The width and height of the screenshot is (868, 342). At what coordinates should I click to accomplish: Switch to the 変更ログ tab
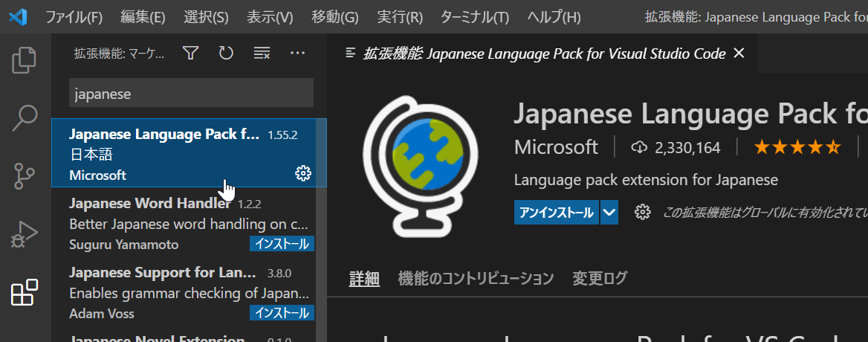(600, 278)
